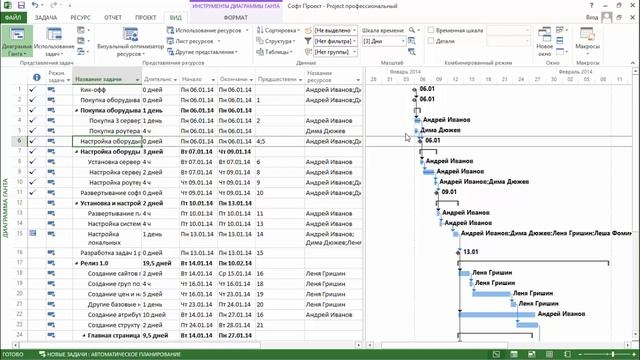Save the project using the quick access icon
The width and height of the screenshot is (640, 360).
21,6
